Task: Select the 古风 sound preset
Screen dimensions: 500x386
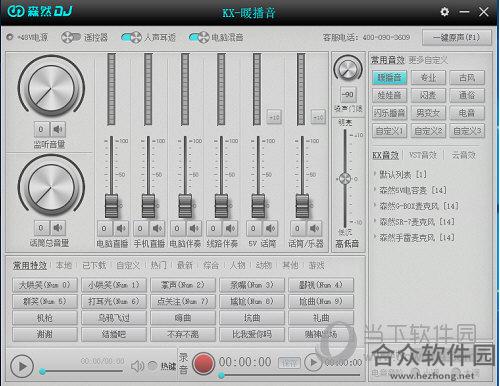Action: coord(467,78)
